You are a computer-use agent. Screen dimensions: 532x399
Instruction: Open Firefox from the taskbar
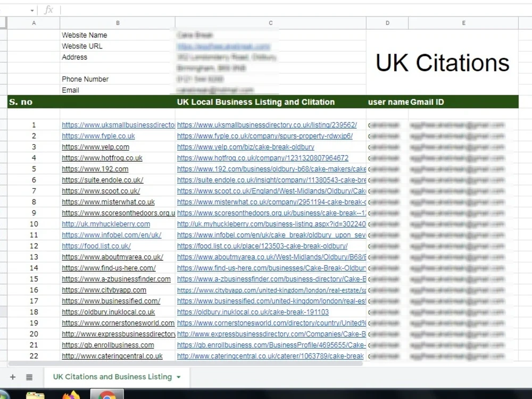click(71, 395)
